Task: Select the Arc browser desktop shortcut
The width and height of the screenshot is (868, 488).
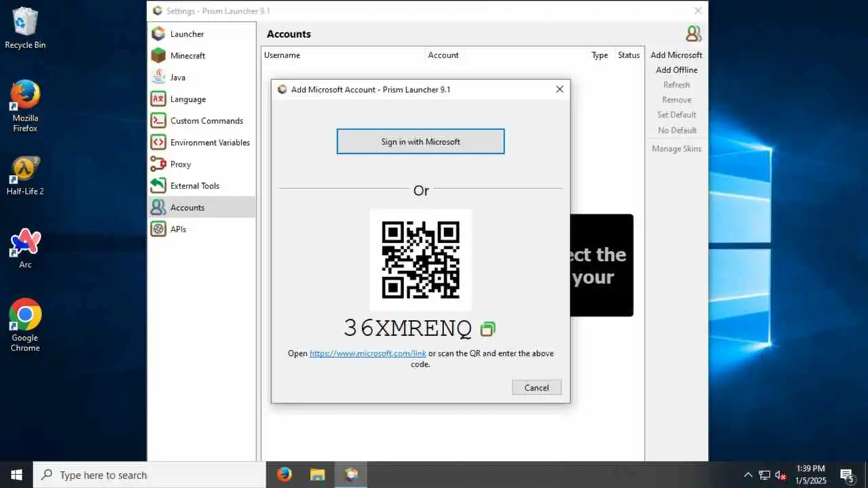Action: (x=25, y=249)
